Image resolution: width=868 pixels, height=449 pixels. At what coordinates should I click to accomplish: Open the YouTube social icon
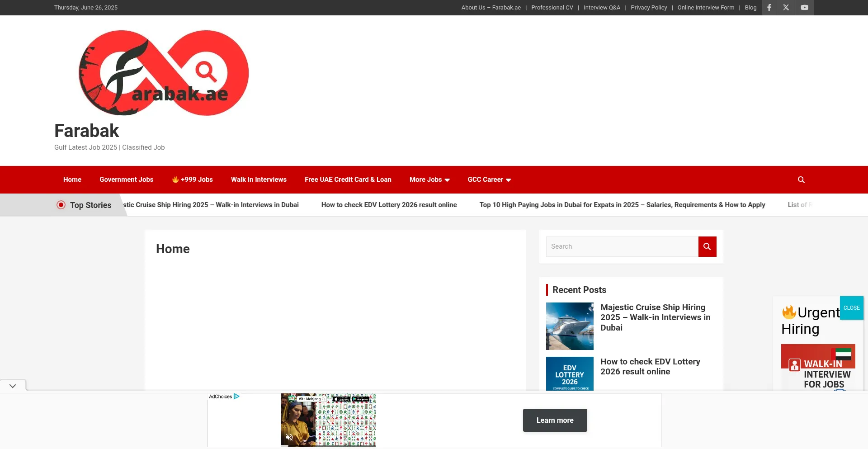point(805,8)
